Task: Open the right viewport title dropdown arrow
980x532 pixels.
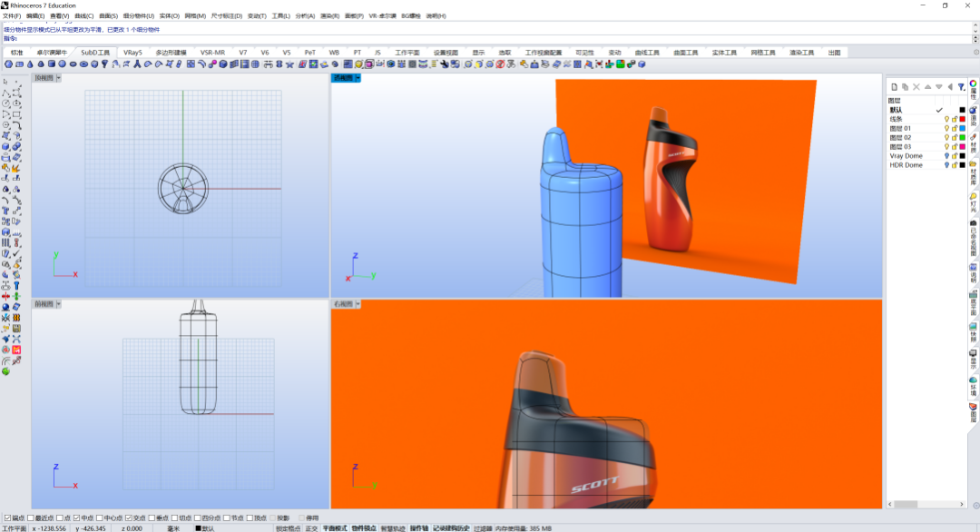Action: pos(358,304)
